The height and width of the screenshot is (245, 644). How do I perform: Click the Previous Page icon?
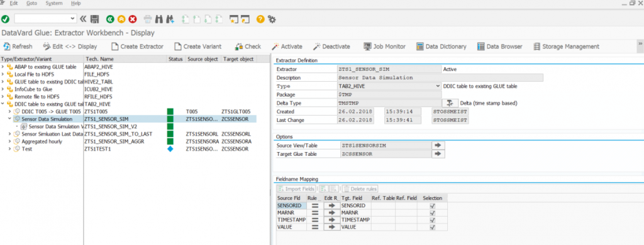click(x=197, y=19)
